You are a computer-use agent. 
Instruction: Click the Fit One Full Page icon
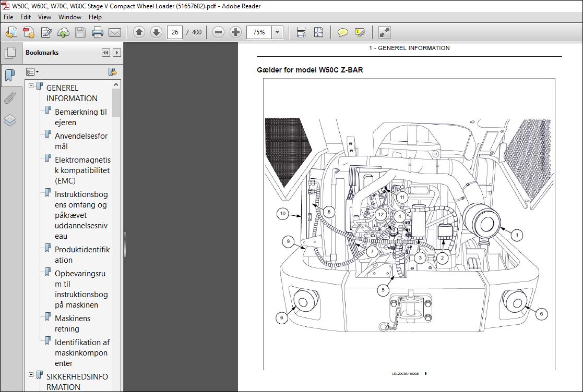(x=319, y=32)
